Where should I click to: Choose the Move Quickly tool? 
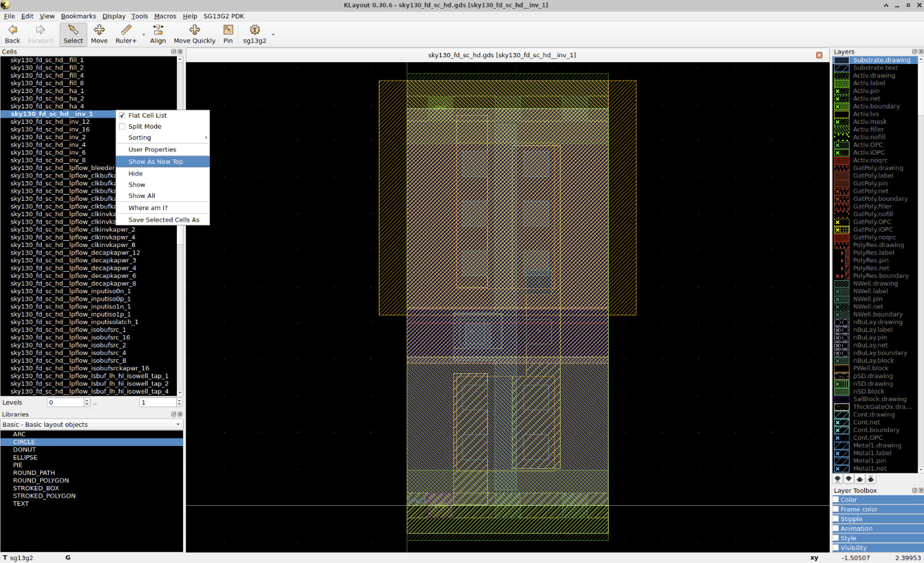tap(195, 34)
